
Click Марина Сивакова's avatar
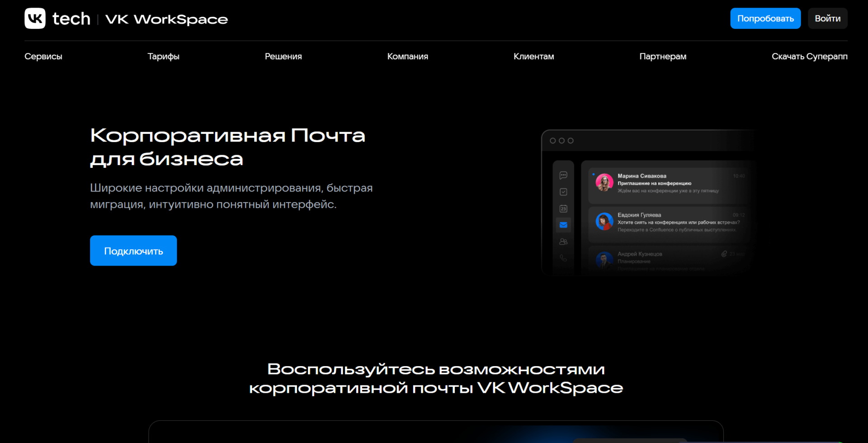(x=604, y=182)
